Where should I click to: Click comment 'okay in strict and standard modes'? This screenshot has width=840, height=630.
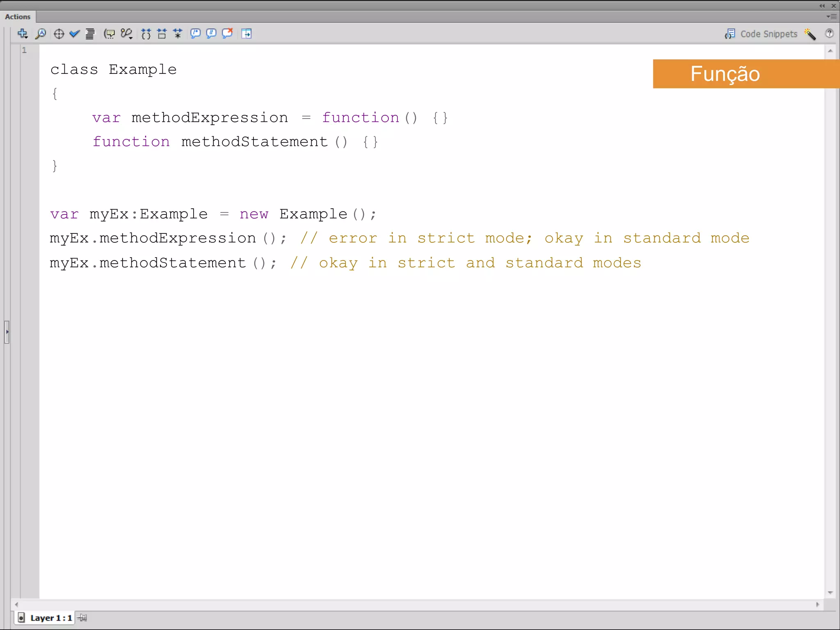point(480,263)
